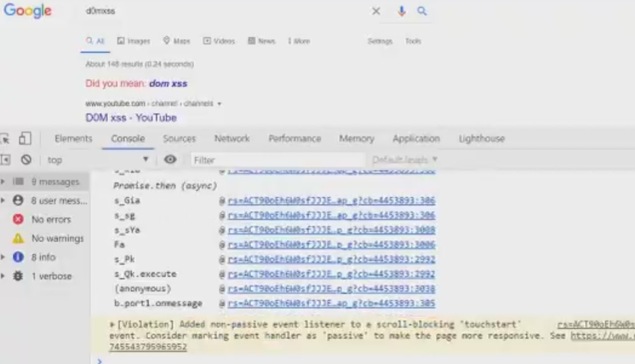This screenshot has width=635, height=364.
Task: Open source link for (anonymous) row
Action: coord(331,288)
